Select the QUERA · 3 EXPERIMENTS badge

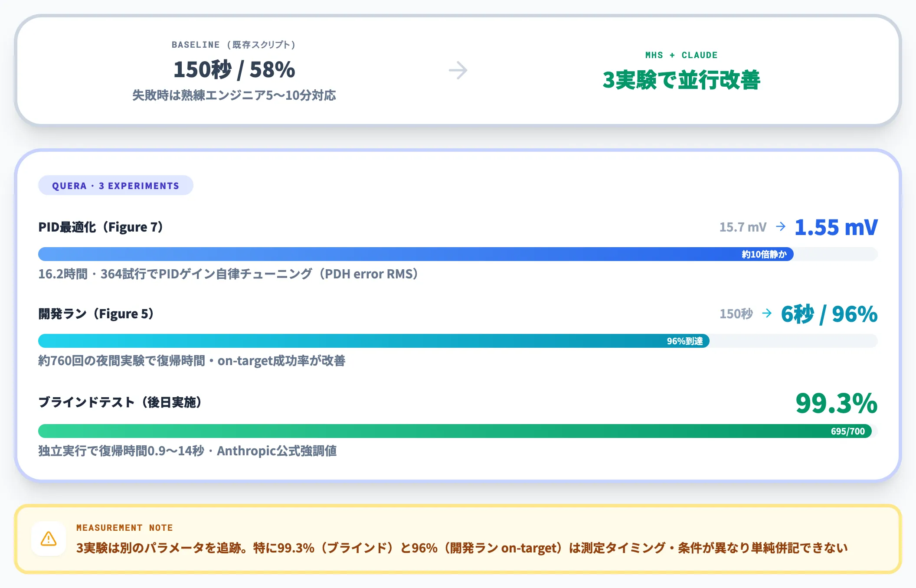click(115, 186)
